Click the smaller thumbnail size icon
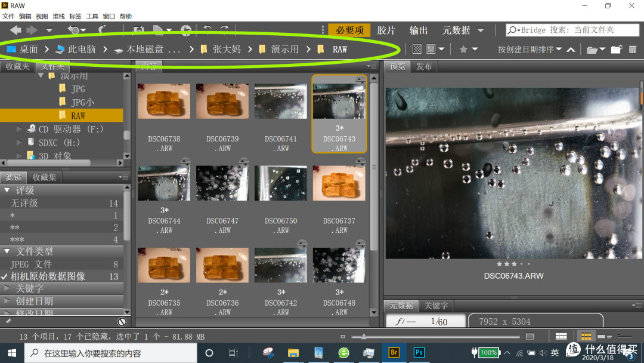644x363 pixels. click(x=342, y=336)
